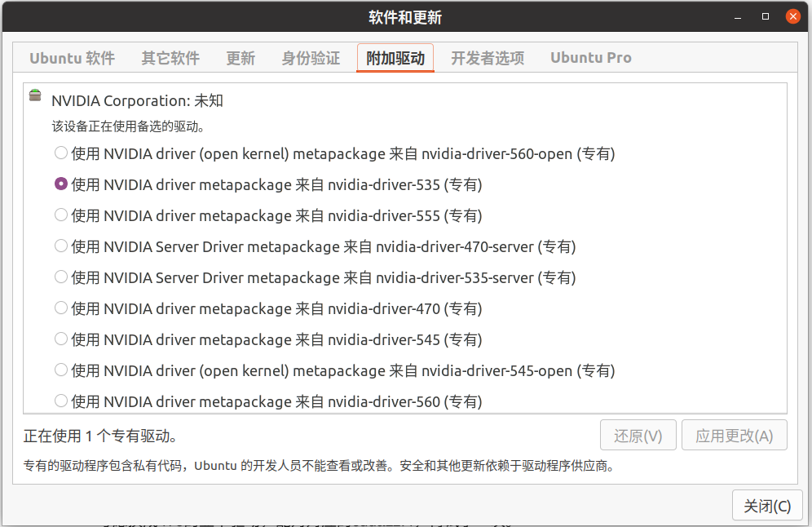Maximize the 软件和更新 window
The height and width of the screenshot is (527, 812).
pyautogui.click(x=766, y=16)
